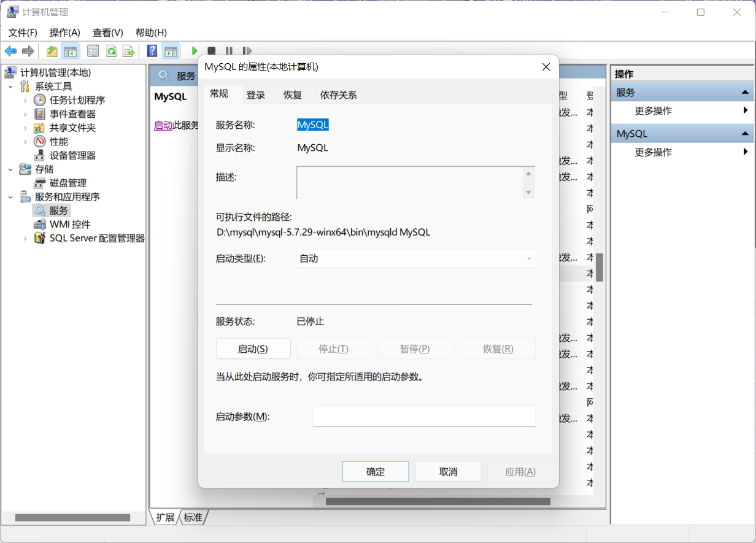Open 更多操作 under MySQL section
756x543 pixels.
coord(653,152)
